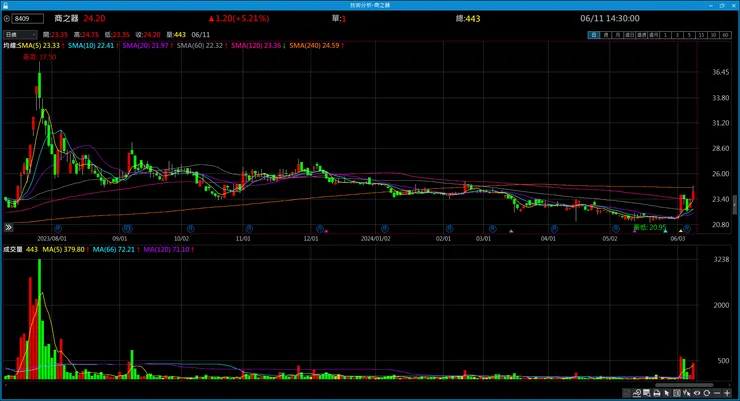
Task: Click the 月 marker above 12/01 date
Action: coord(320,229)
